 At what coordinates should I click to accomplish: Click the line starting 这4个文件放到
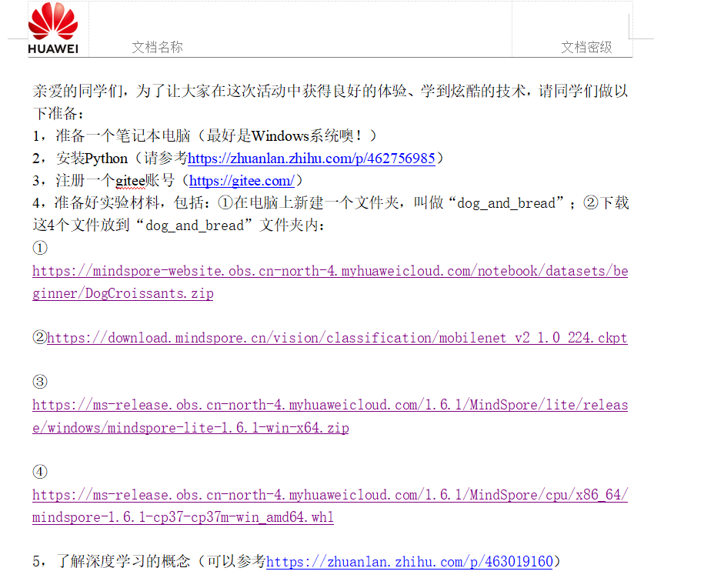[179, 225]
